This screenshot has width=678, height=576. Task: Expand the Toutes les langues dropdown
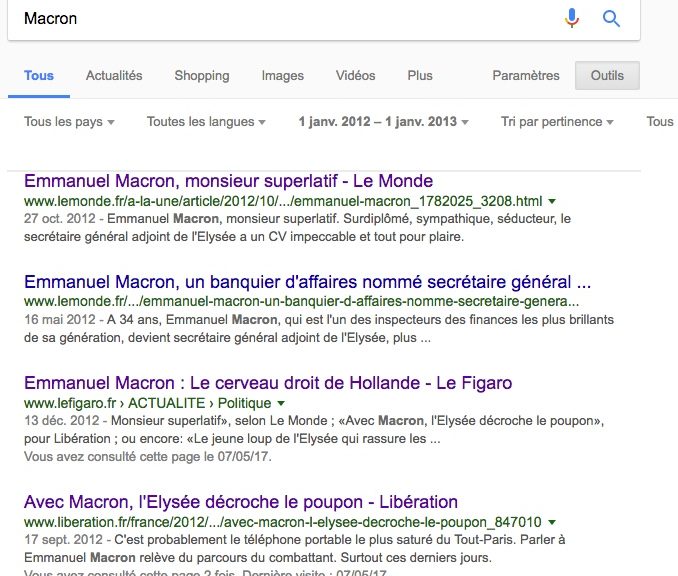(x=206, y=122)
